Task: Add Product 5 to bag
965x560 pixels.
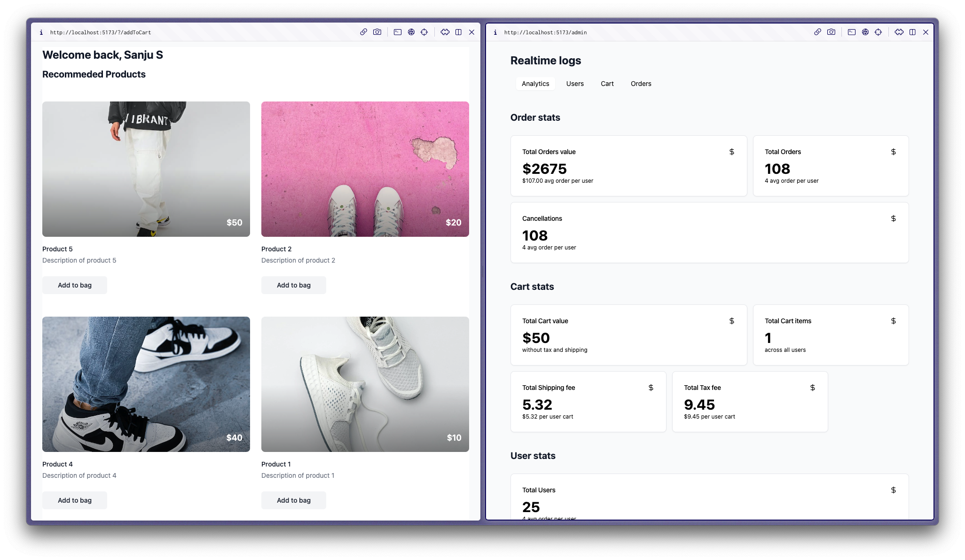Action: pos(75,285)
